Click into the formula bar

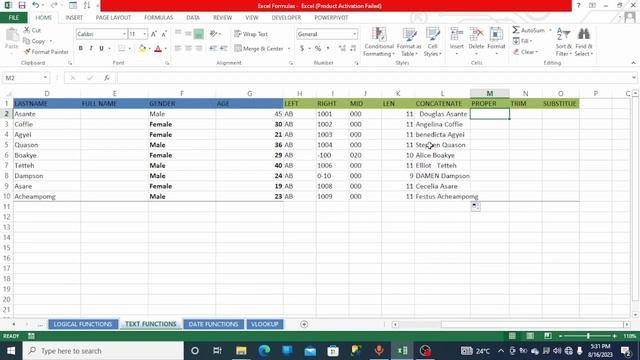pos(373,78)
